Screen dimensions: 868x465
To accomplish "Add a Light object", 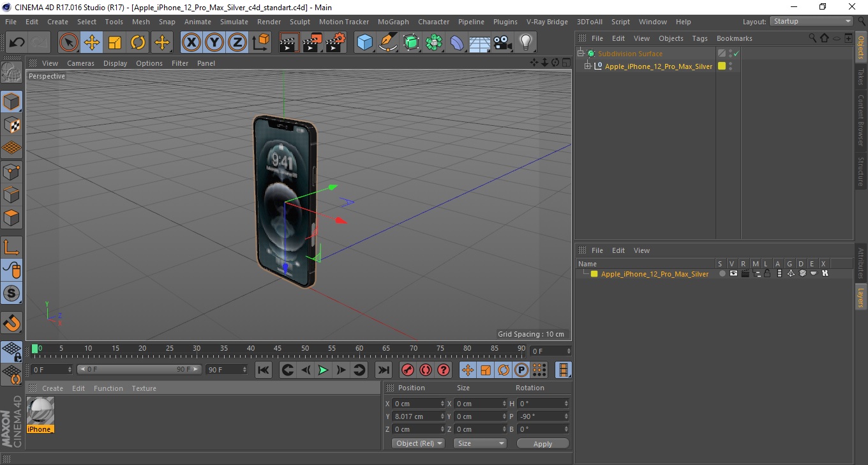I will point(525,43).
